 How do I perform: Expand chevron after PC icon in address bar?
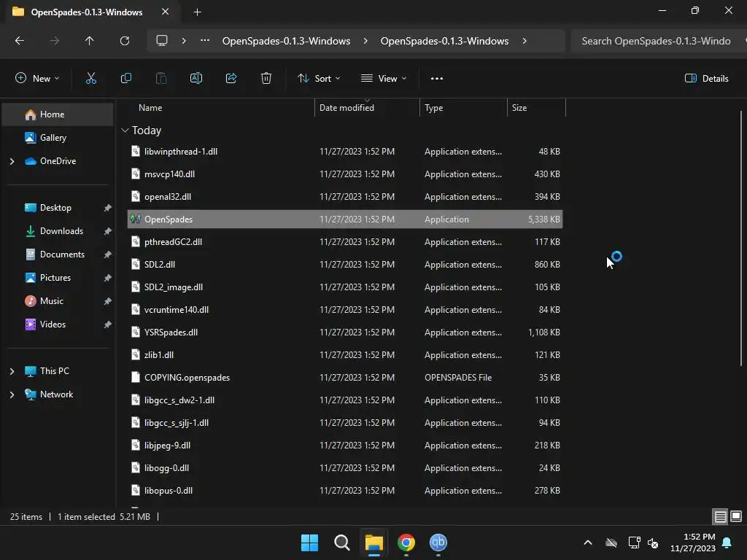pos(184,41)
